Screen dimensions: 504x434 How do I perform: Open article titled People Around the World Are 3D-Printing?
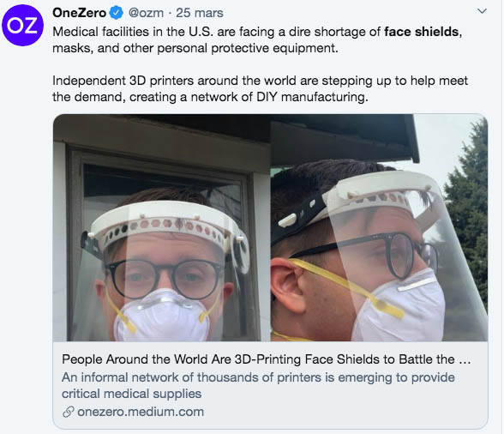[x=266, y=359]
